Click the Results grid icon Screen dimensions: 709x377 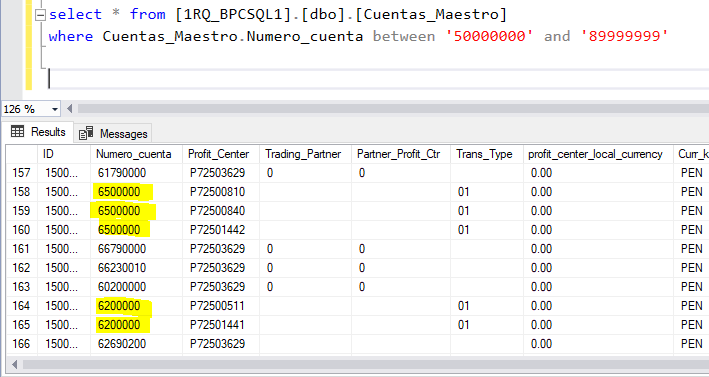pos(18,132)
